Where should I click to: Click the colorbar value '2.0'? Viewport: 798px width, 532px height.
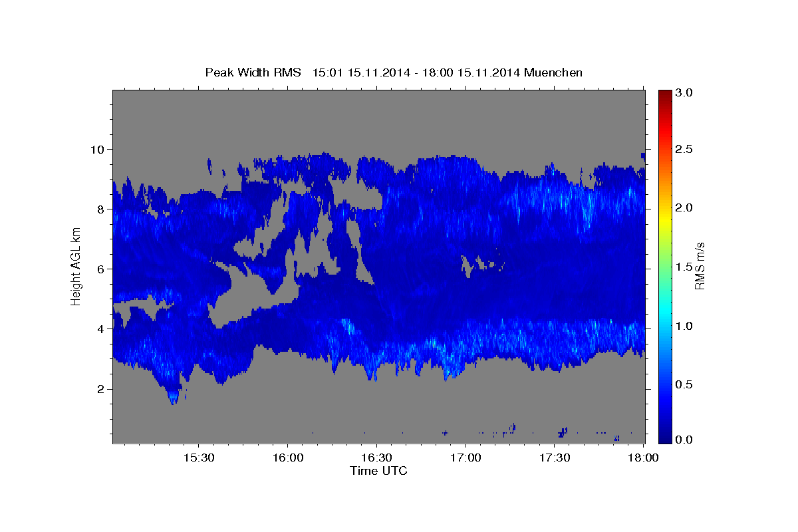(685, 208)
